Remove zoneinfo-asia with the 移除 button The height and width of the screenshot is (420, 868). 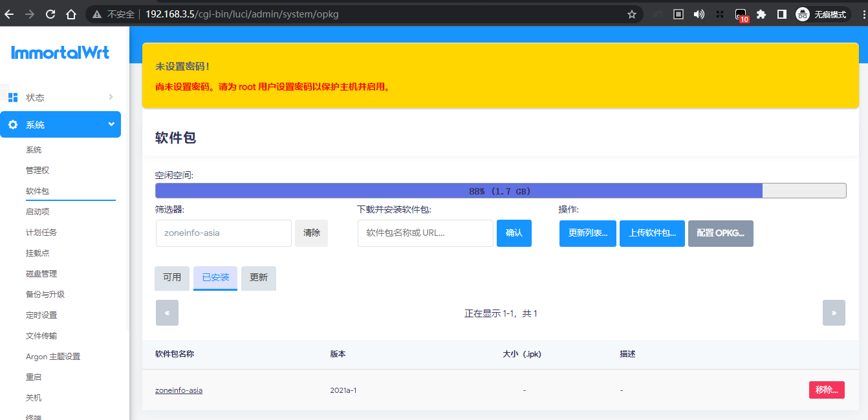827,390
